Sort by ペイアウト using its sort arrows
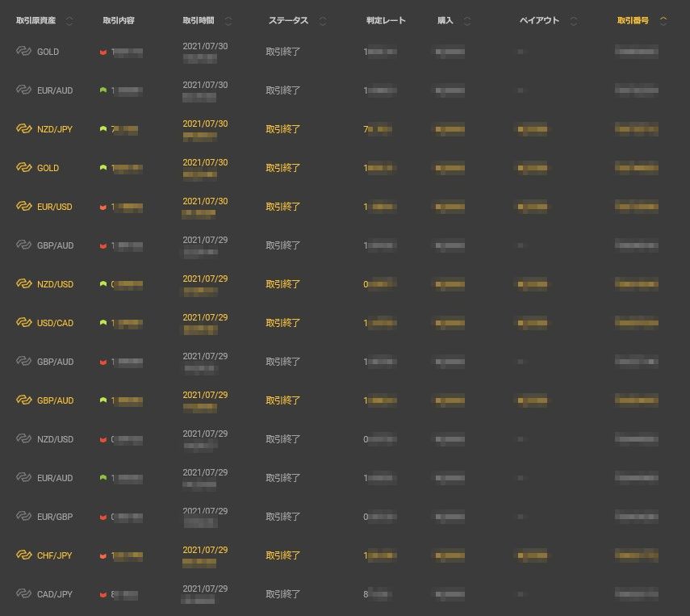690x616 pixels. pos(574,21)
